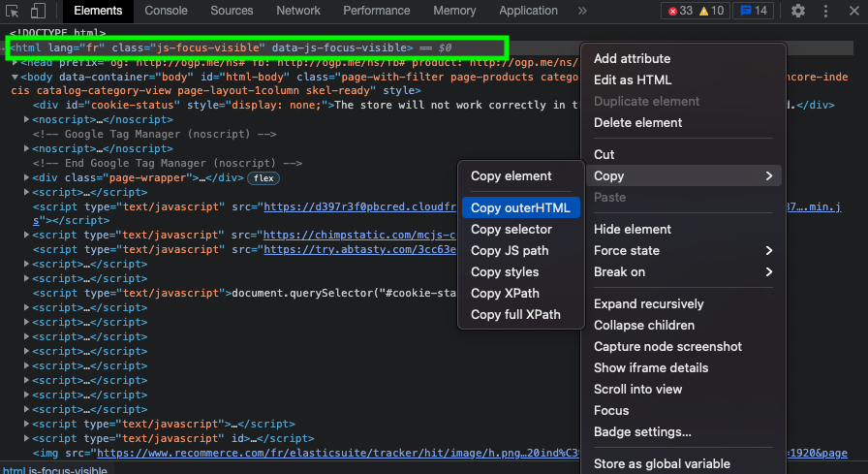Click the flex badge on page-wrapper
This screenshot has height=474, width=868.
tap(263, 177)
